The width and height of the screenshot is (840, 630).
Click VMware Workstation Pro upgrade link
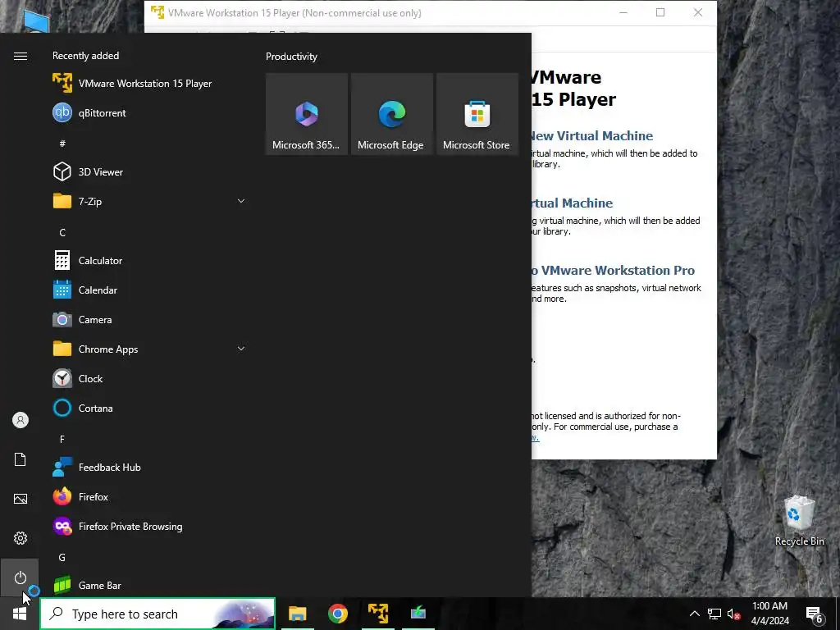click(613, 271)
